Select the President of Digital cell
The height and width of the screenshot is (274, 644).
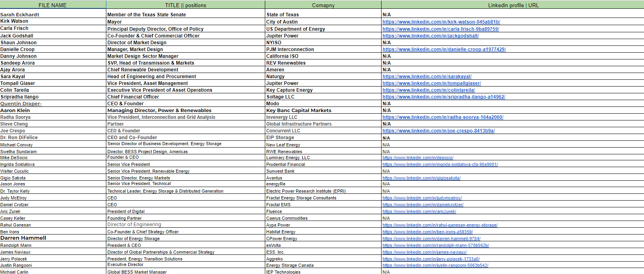(186, 211)
